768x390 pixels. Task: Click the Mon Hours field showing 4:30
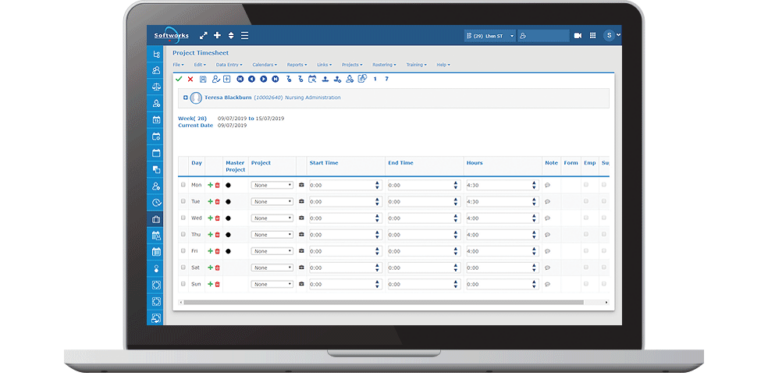coord(502,185)
